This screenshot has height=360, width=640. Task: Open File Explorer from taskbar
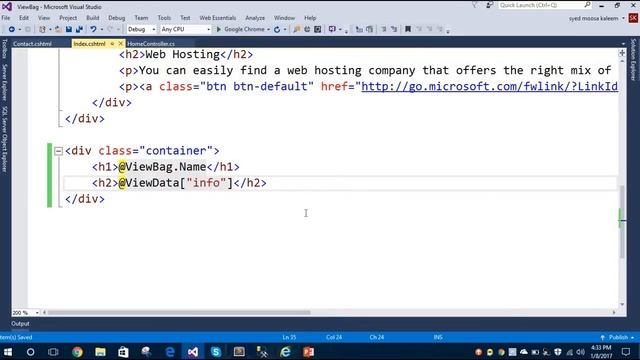pos(100,352)
